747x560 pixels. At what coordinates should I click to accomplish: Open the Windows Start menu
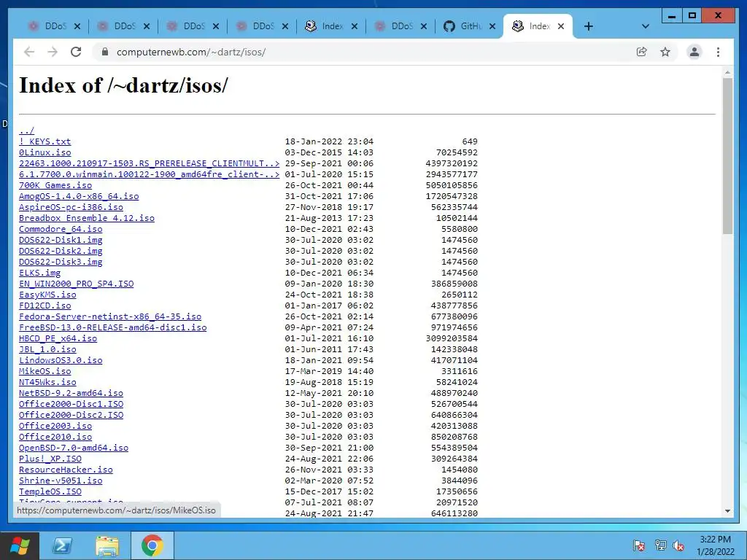pyautogui.click(x=19, y=545)
